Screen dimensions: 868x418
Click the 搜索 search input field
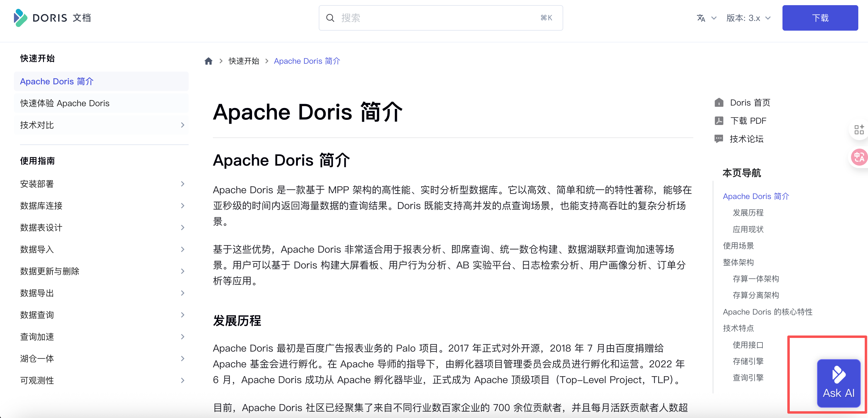click(x=438, y=18)
